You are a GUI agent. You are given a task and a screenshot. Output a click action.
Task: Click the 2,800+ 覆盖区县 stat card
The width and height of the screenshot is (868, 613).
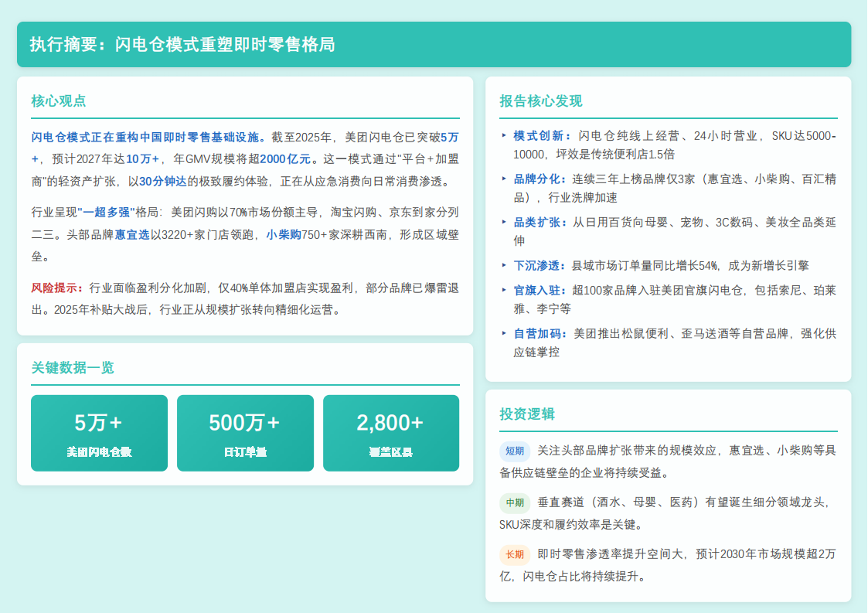coord(391,433)
